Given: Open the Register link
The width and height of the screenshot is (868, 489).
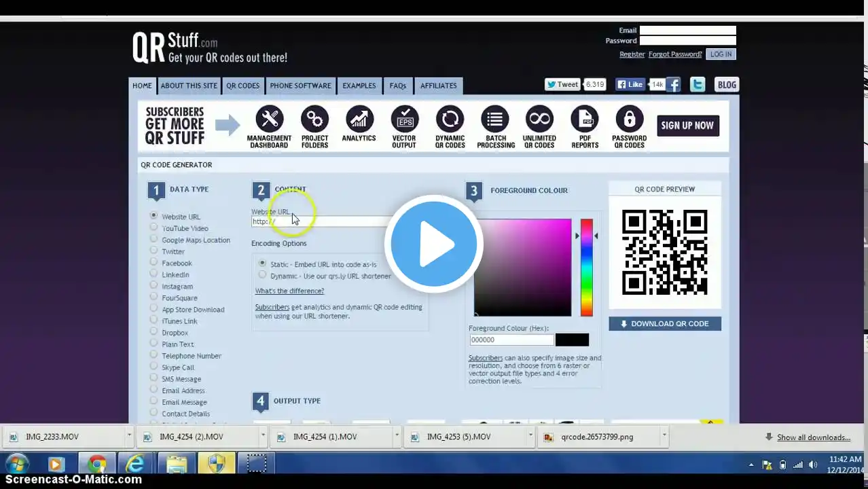Looking at the screenshot, I should (632, 54).
